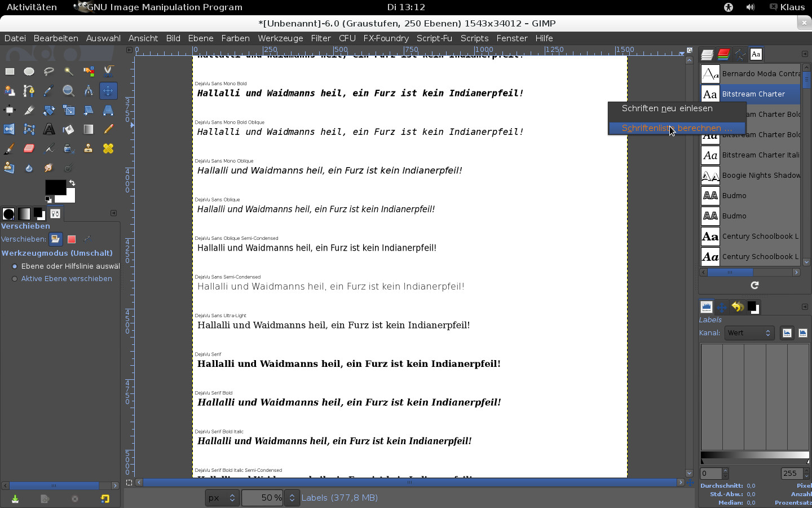The width and height of the screenshot is (812, 508).
Task: Open the zoom percentage dropdown arrows
Action: pyautogui.click(x=292, y=498)
